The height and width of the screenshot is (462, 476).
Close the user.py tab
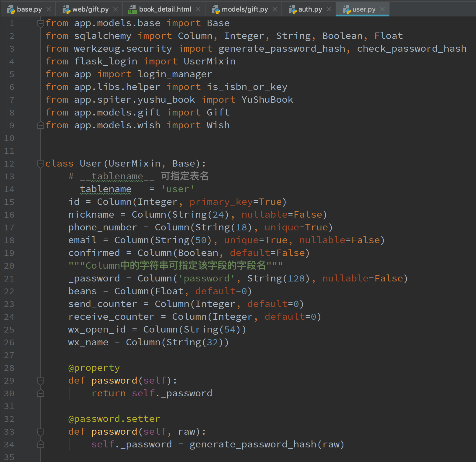coord(382,9)
